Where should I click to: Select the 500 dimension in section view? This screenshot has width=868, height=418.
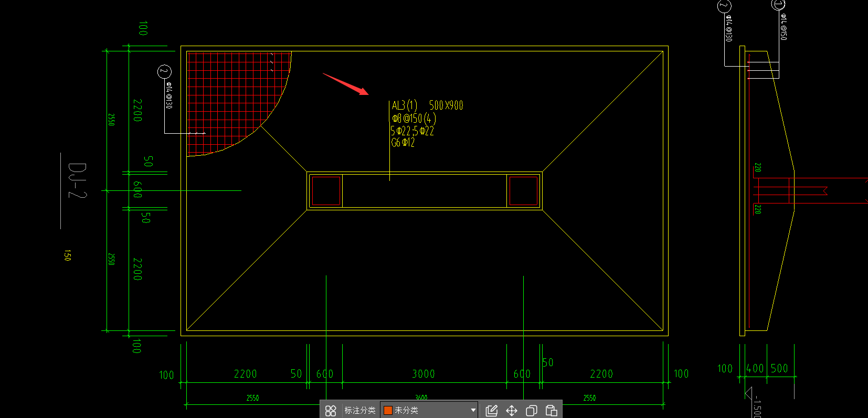coord(779,369)
